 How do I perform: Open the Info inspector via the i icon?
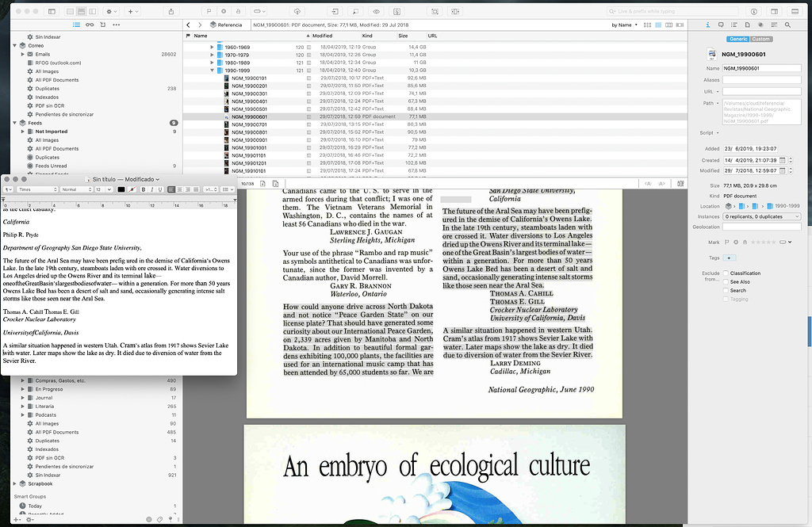click(708, 25)
